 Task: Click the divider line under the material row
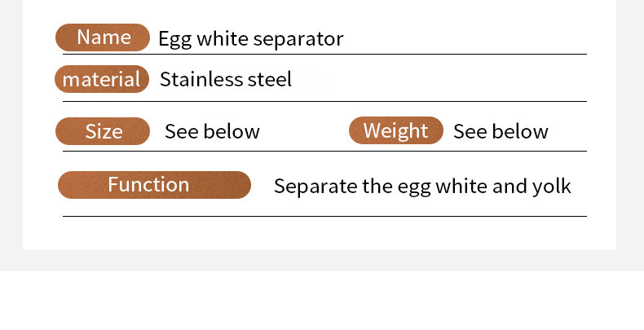click(324, 101)
